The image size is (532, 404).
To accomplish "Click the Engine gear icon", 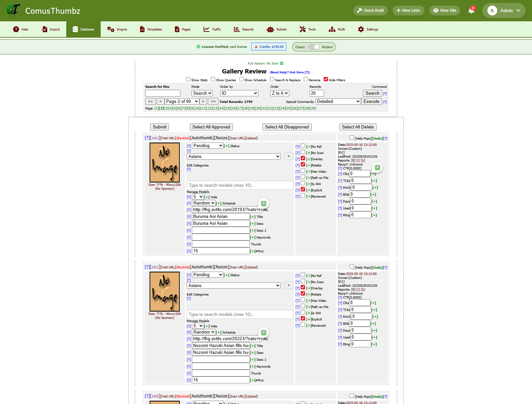I will (110, 29).
